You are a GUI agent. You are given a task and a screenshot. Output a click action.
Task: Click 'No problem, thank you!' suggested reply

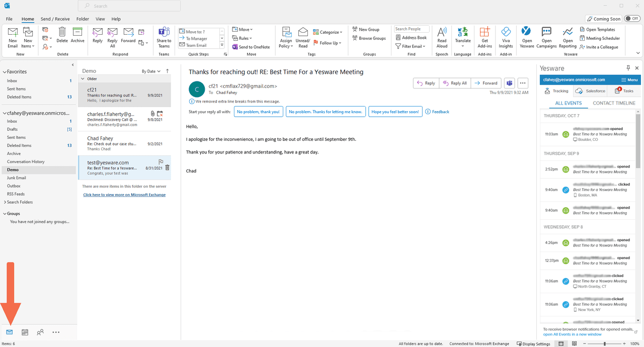[x=258, y=112]
